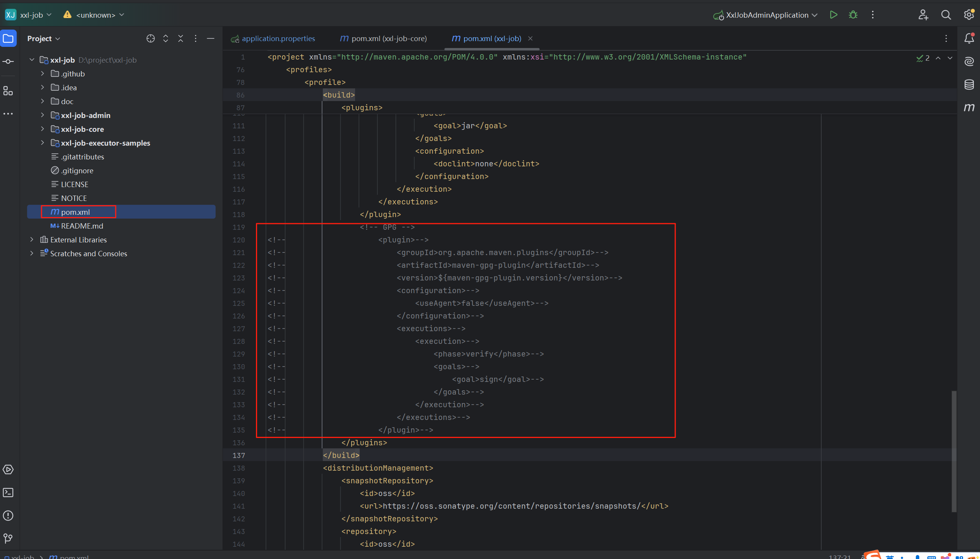Expand Scratches and Consoles node
The image size is (980, 559).
pyautogui.click(x=32, y=254)
